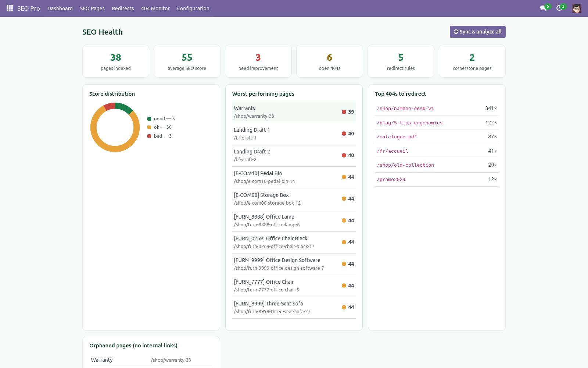
Task: Open the user avatar menu
Action: (x=577, y=8)
